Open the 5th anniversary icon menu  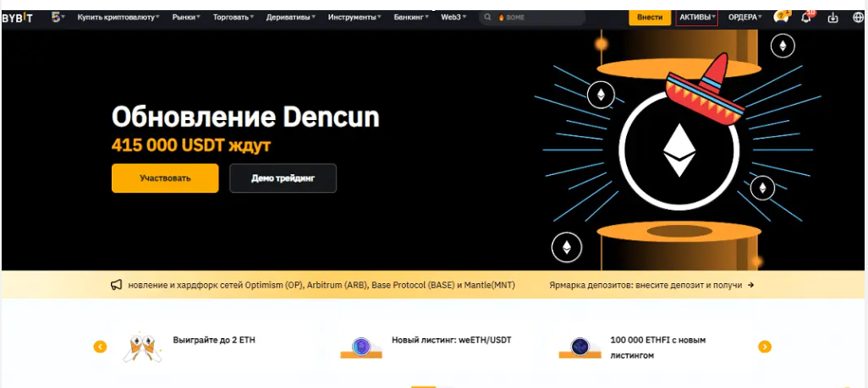click(58, 18)
